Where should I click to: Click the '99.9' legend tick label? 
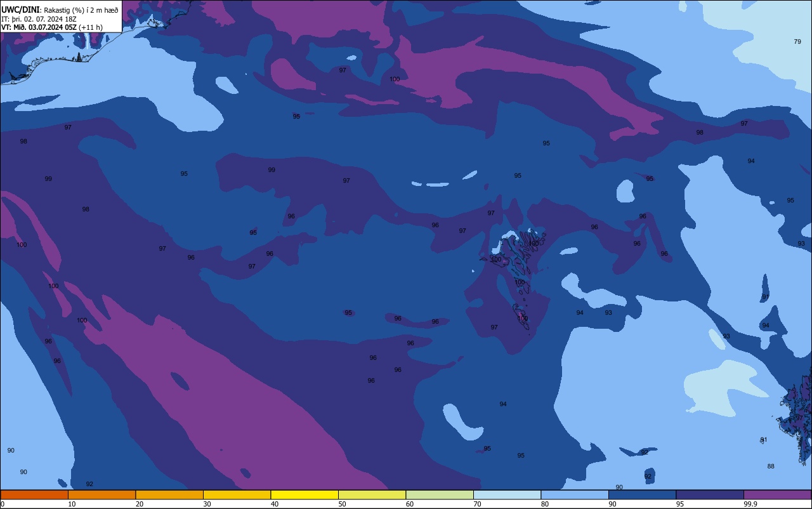pyautogui.click(x=750, y=504)
